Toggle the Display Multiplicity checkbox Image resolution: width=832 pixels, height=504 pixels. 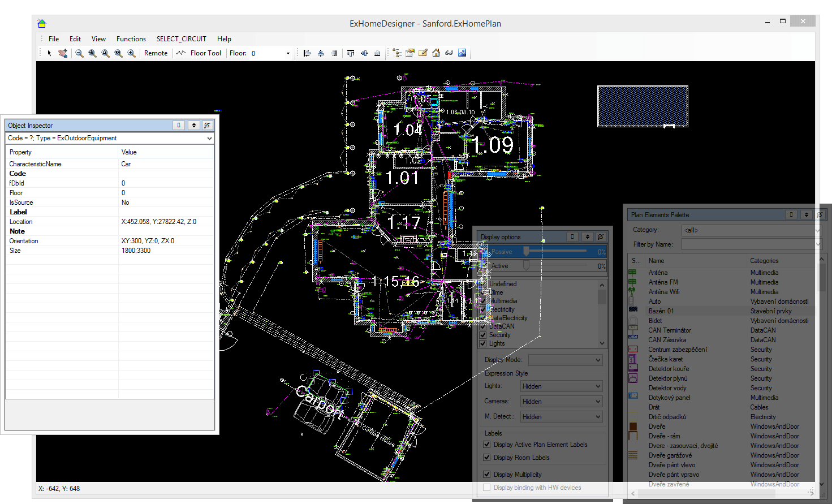[487, 475]
